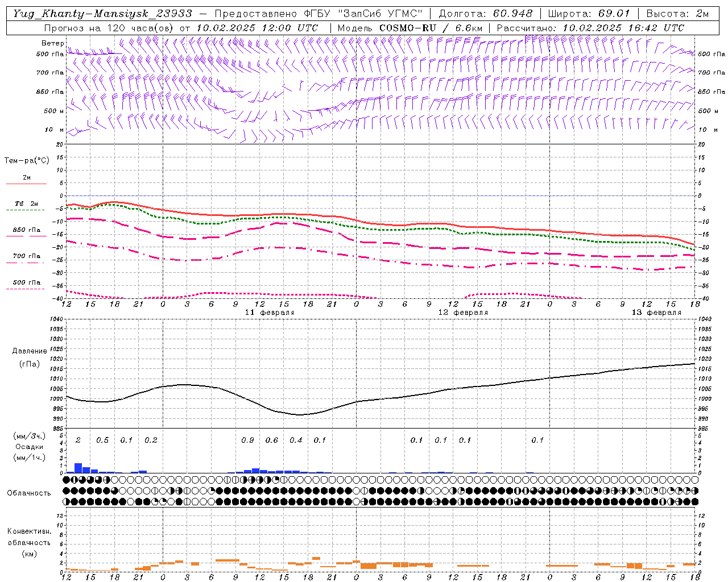Screen dimensions: 728x582
Task: Click the Долгота: 60.948 value
Action: (x=486, y=14)
